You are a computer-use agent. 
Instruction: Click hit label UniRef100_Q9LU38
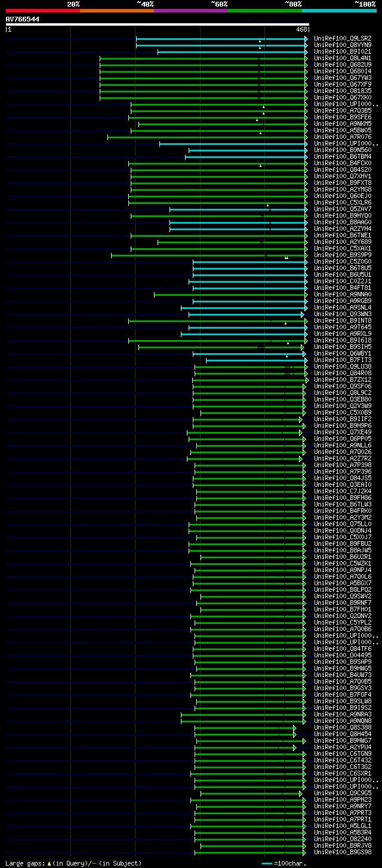click(343, 366)
